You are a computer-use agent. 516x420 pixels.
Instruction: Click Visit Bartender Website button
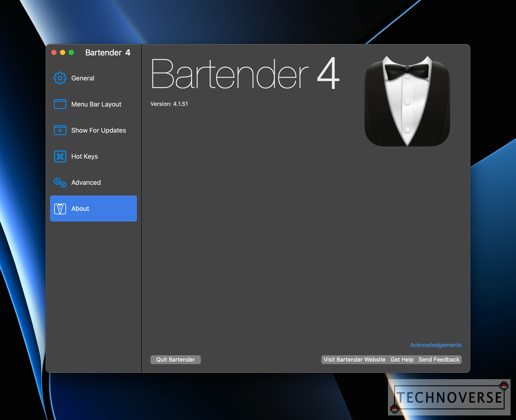[355, 360]
